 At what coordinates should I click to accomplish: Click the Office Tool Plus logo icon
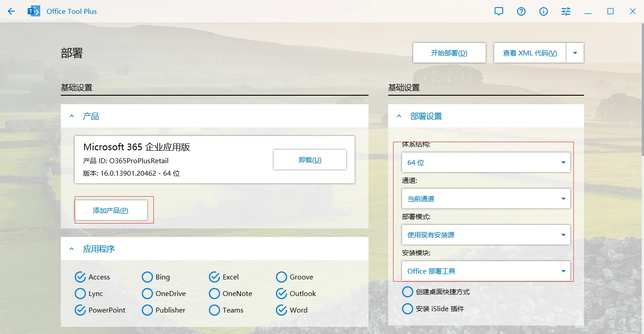pyautogui.click(x=34, y=11)
